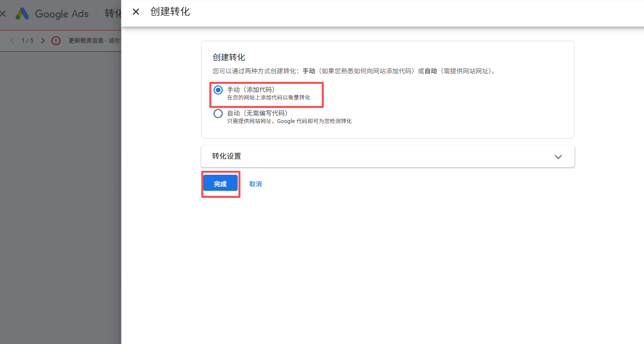The width and height of the screenshot is (644, 344).
Task: Click the 自动（无需编写代码）option label
Action: (257, 113)
